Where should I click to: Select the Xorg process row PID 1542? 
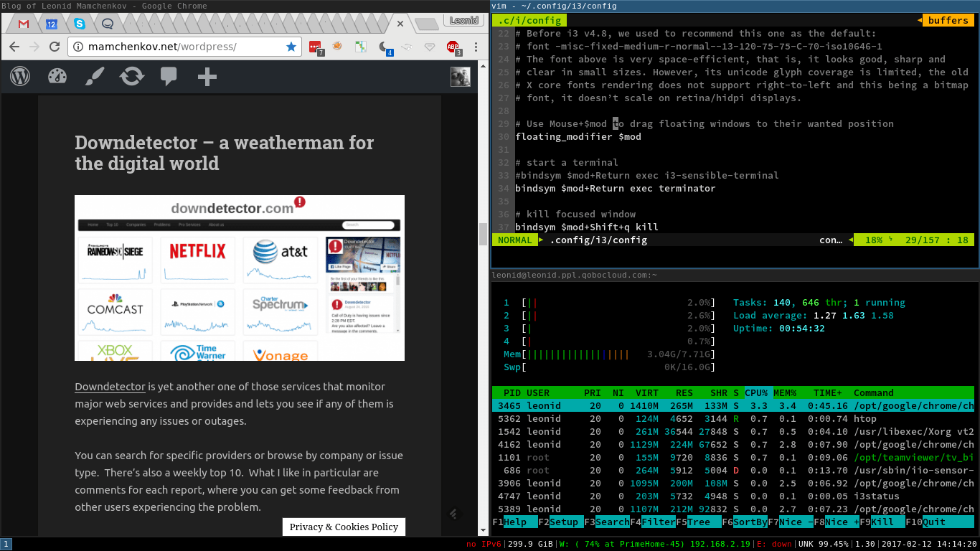click(733, 431)
